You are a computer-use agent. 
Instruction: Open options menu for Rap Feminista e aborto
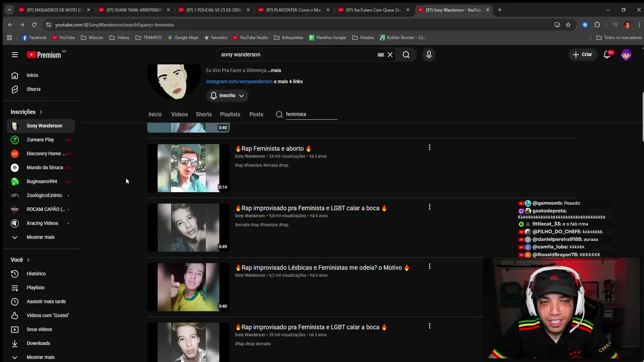pyautogui.click(x=429, y=147)
